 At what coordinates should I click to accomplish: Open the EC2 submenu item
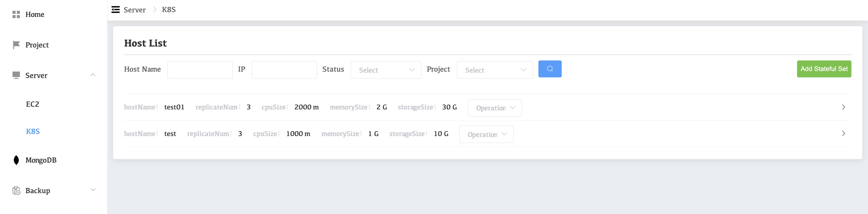[33, 104]
